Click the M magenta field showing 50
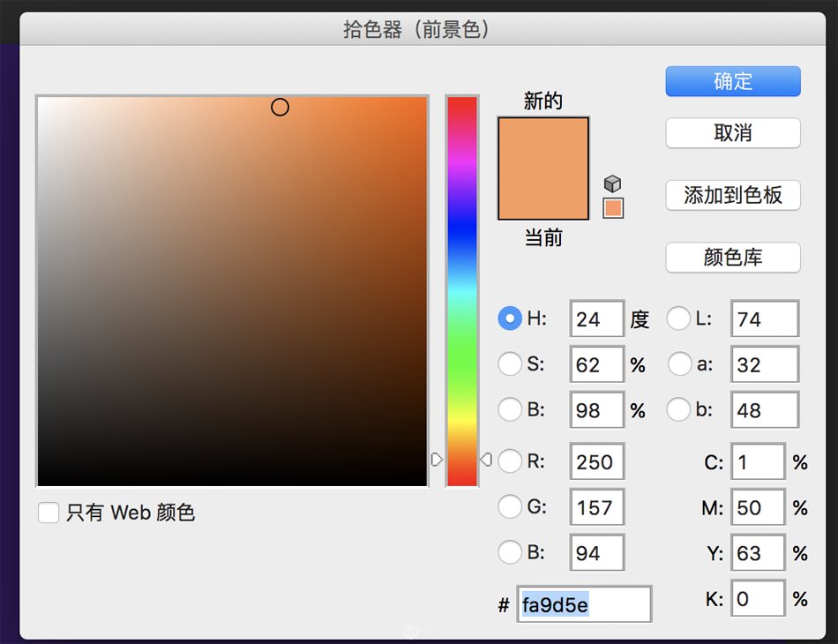Screen dimensions: 838x644 click(758, 506)
